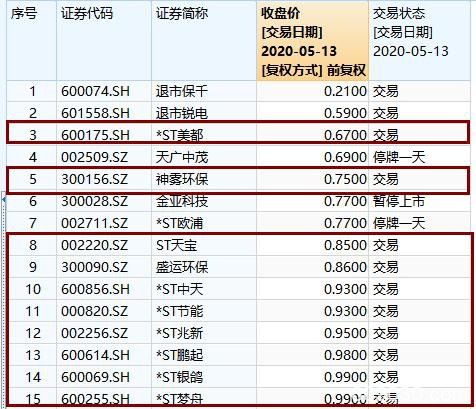Click stock name *ST中天
Image resolution: width=476 pixels, height=409 pixels.
coord(179,289)
